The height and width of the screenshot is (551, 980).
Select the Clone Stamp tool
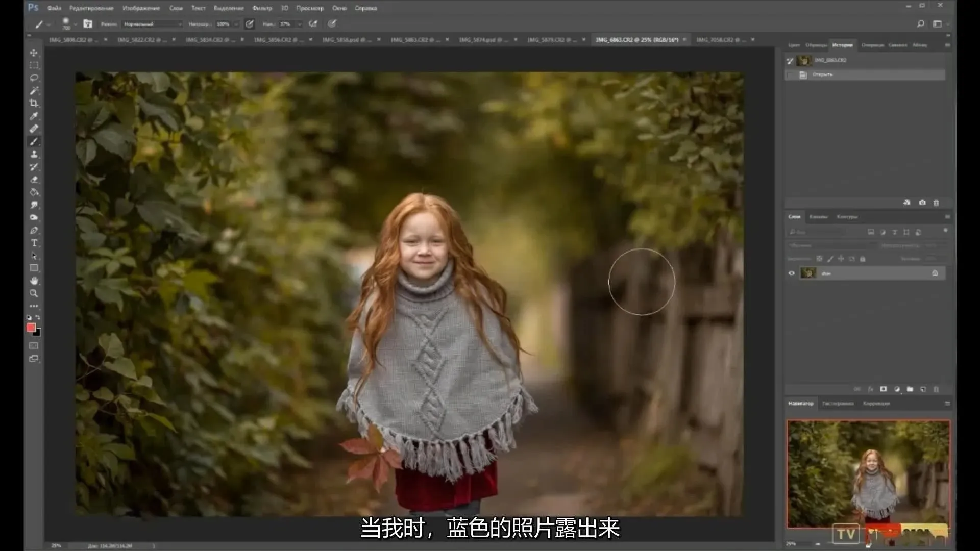pyautogui.click(x=34, y=154)
